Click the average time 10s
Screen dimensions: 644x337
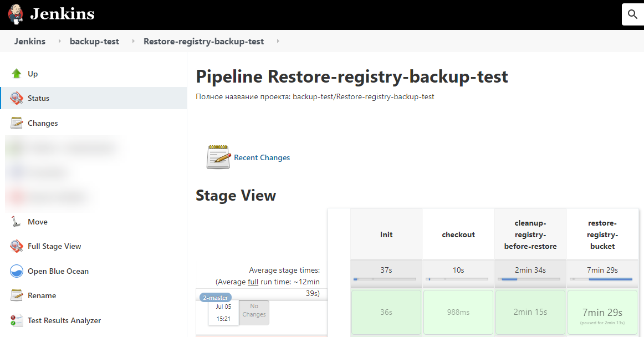coord(458,270)
